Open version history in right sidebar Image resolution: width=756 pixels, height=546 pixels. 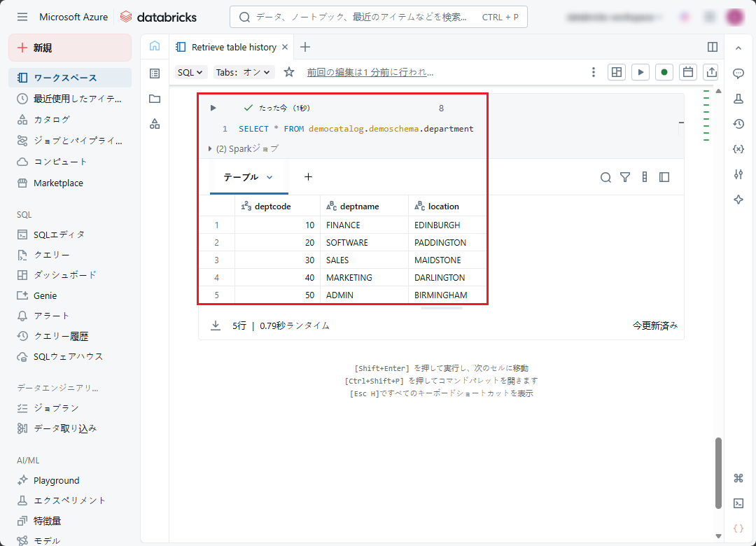coord(738,124)
